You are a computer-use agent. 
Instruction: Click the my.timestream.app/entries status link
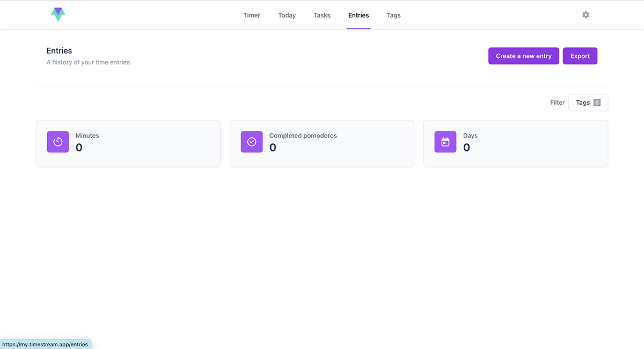(45, 344)
